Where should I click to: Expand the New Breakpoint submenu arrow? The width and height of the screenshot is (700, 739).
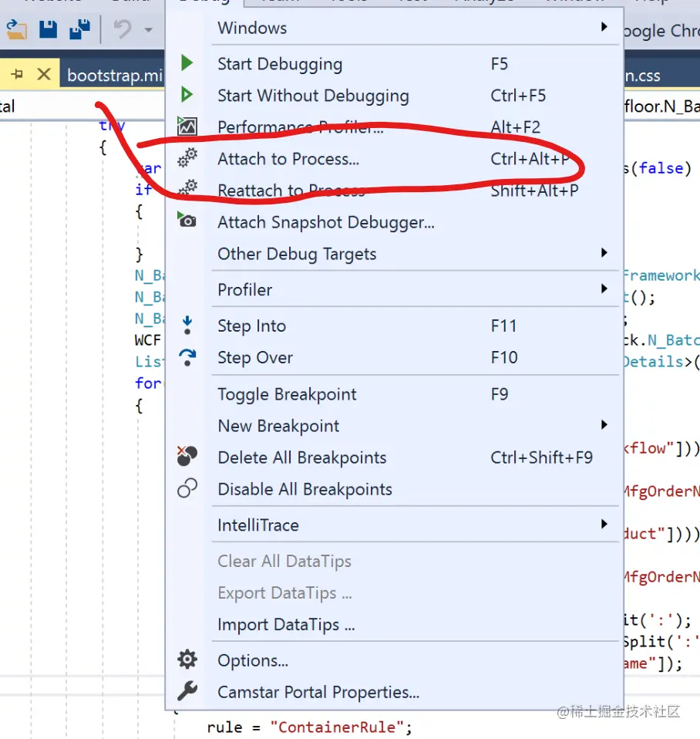(x=604, y=424)
